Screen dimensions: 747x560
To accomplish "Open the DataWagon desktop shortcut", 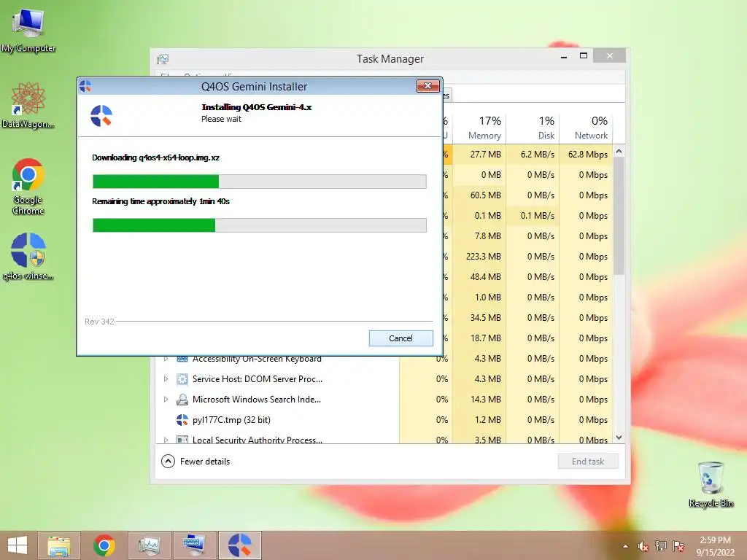I will pyautogui.click(x=28, y=105).
